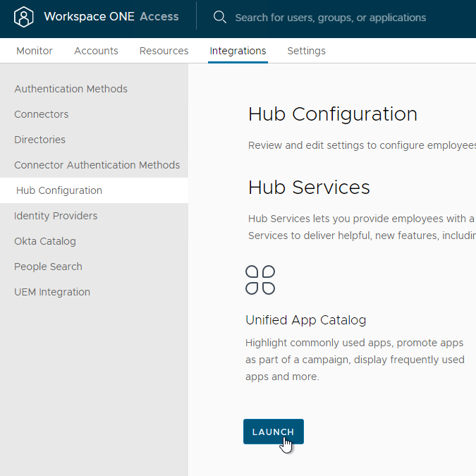This screenshot has width=476, height=476.
Task: Click the search magnifier icon
Action: [220, 18]
